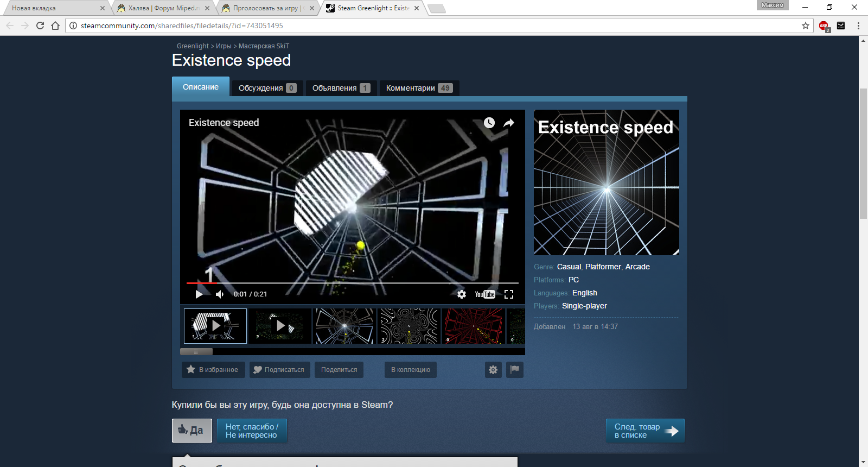Click the Platformer genre link
The width and height of the screenshot is (868, 467).
pos(603,267)
